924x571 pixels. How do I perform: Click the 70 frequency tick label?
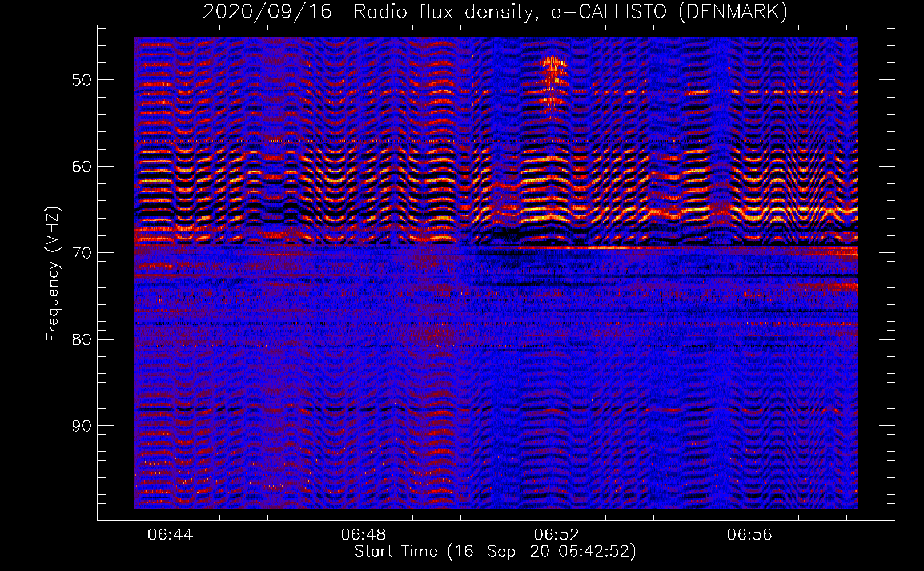pyautogui.click(x=82, y=253)
